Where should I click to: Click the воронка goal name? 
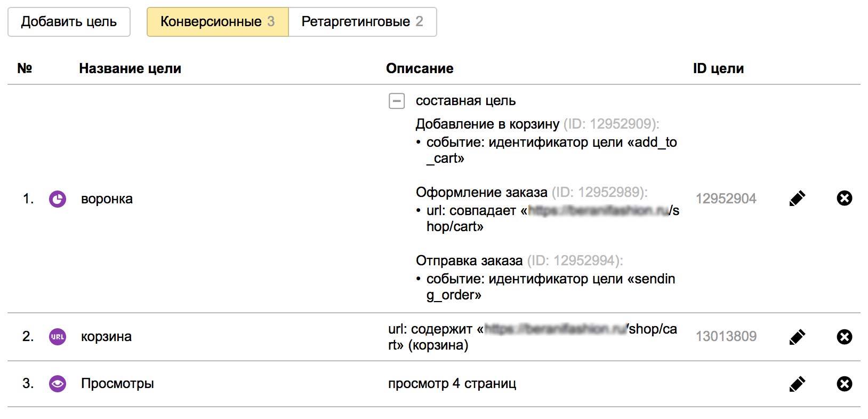click(x=107, y=199)
